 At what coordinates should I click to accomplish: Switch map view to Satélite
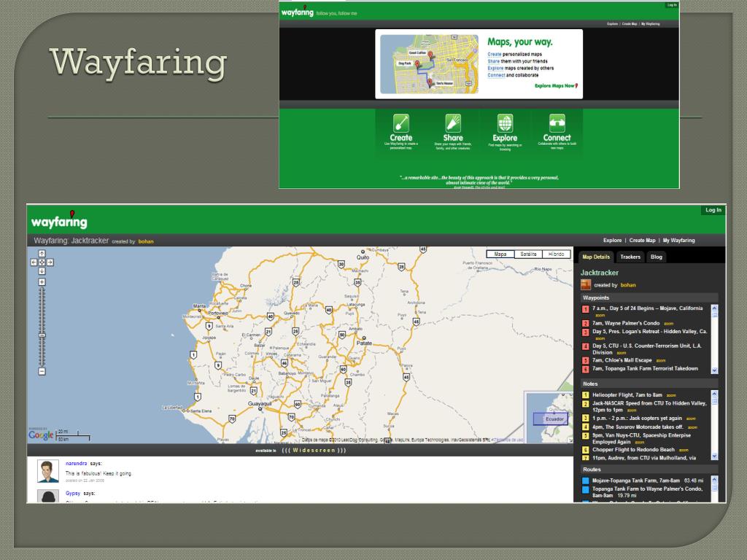coord(528,254)
